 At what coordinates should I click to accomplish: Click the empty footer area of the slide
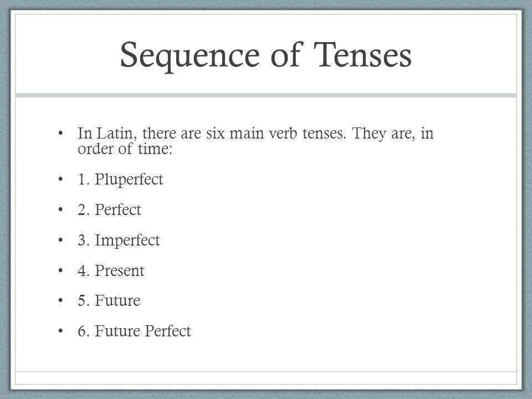pyautogui.click(x=266, y=377)
